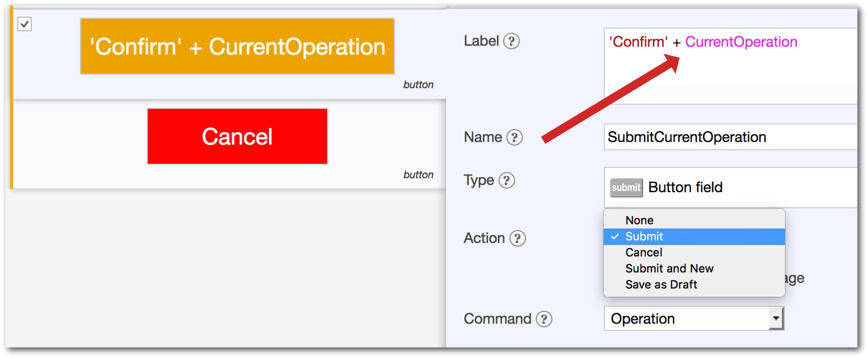Open the Type help question mark icon
The image size is (868, 358).
click(507, 180)
